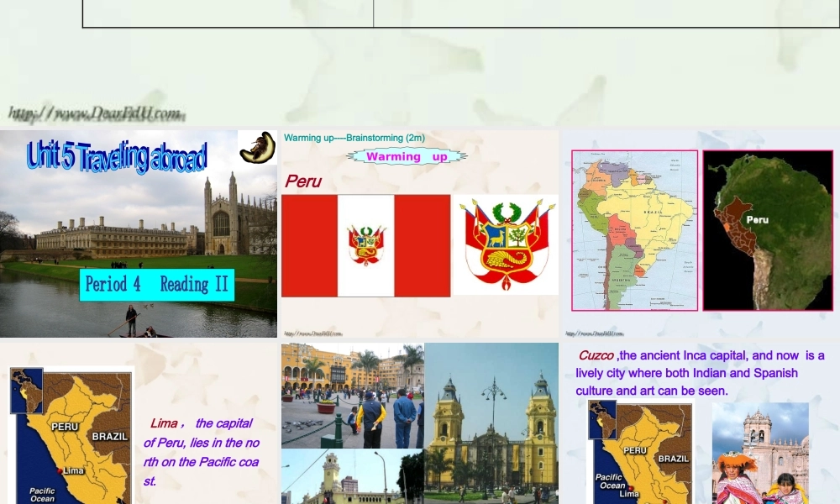Select the 'Warming up----Brainstorming (2m)' heading
Viewport: 840px width, 504px height.
[x=354, y=138]
